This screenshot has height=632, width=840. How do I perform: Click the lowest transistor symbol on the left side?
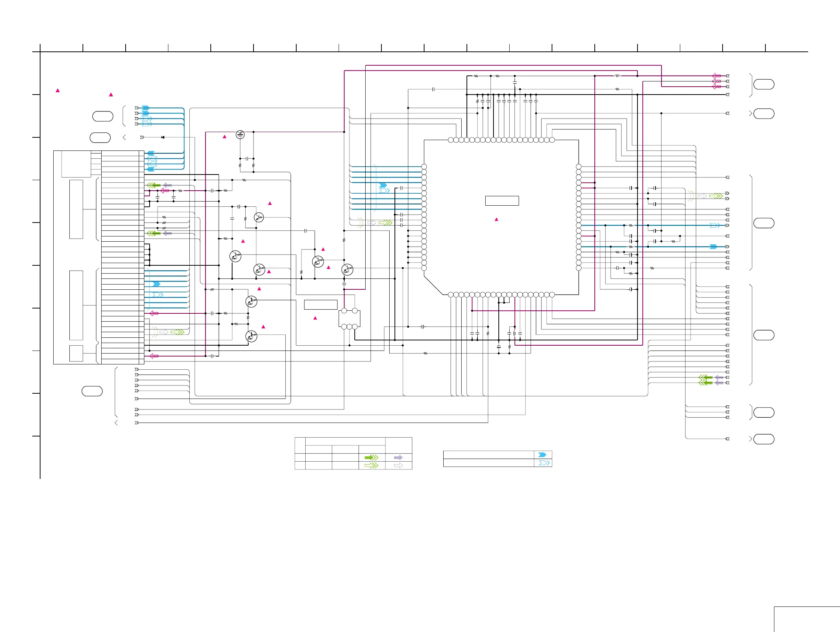(x=251, y=336)
